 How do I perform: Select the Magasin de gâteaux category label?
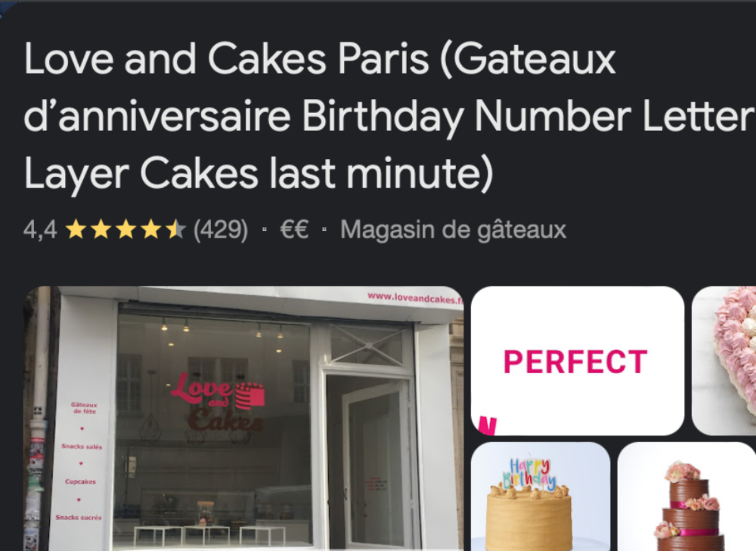(x=453, y=230)
